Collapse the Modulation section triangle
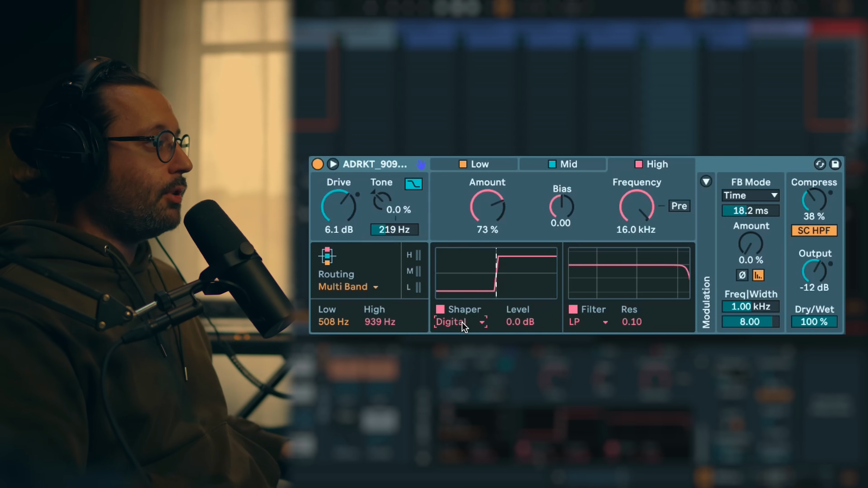This screenshot has width=868, height=488. pos(706,181)
